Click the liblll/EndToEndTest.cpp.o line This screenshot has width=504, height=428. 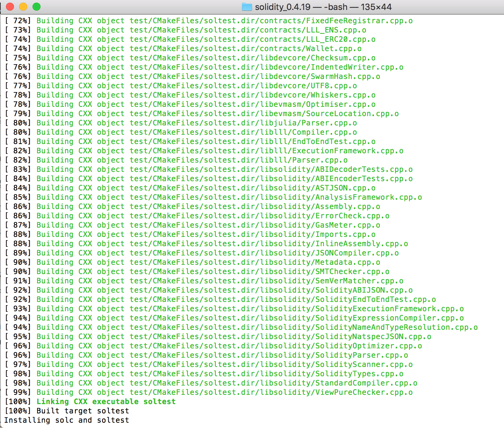pos(190,141)
